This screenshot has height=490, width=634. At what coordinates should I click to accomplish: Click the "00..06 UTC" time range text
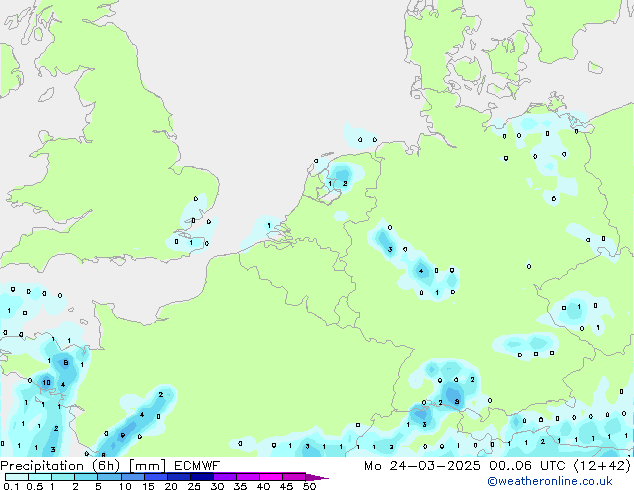coord(527,466)
